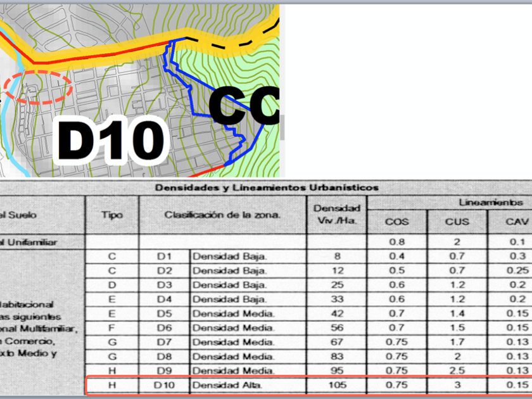Click the Clasificación de la zona header

[222, 215]
